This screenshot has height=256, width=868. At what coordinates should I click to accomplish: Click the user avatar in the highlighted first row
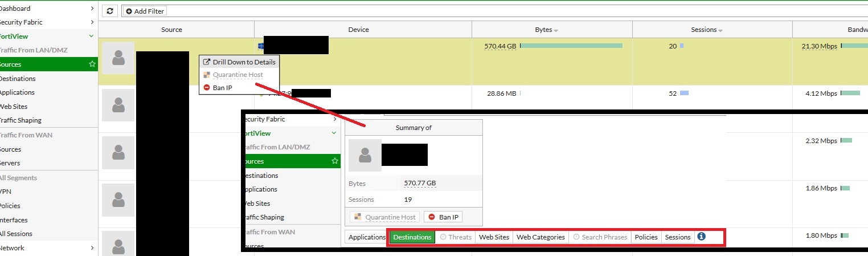(x=118, y=58)
